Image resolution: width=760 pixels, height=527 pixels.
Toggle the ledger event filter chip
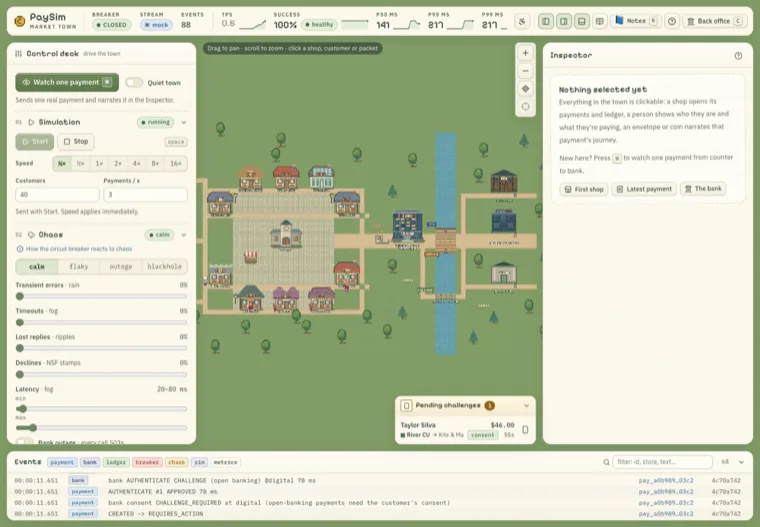[116, 462]
